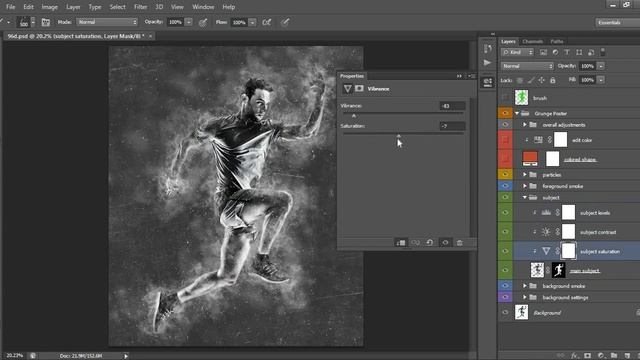Switch to the Paths tab
640x360 pixels.
point(557,41)
